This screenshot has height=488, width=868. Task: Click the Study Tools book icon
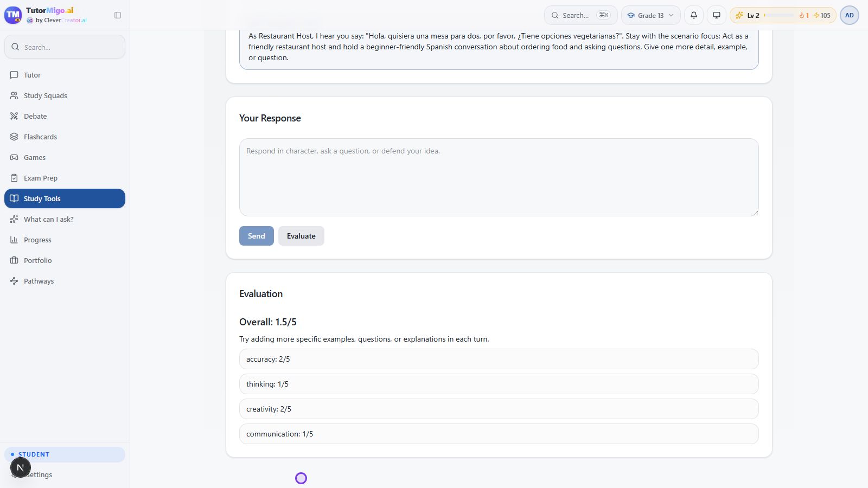coord(14,198)
